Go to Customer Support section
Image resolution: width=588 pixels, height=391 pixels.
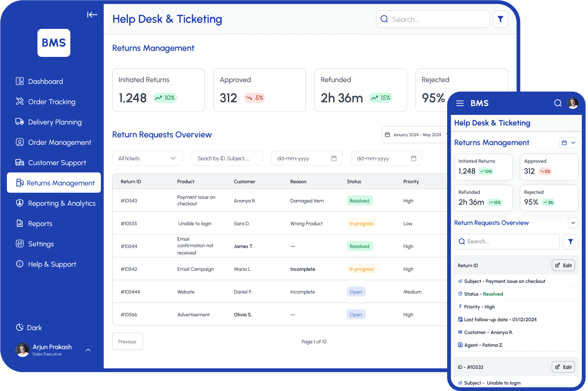pos(57,163)
